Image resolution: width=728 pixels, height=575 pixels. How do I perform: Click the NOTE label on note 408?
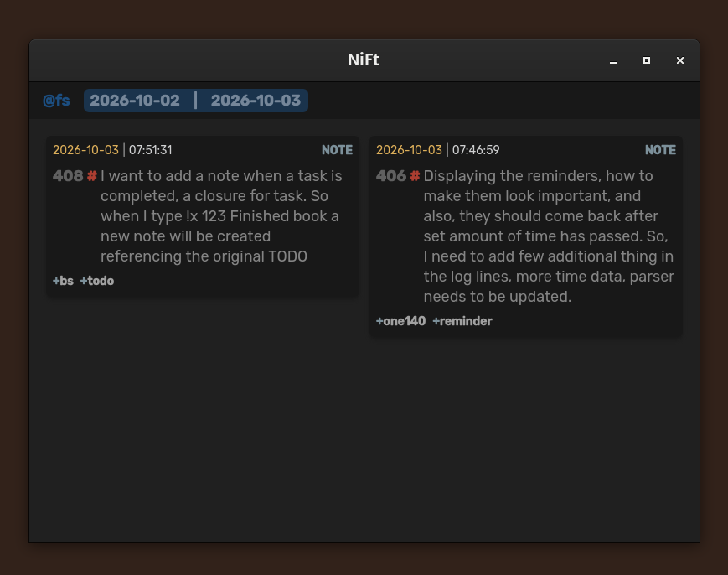(337, 150)
